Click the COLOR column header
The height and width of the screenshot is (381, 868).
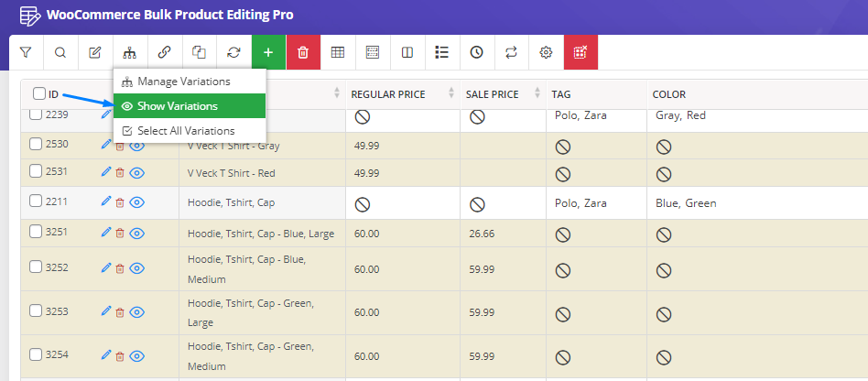pyautogui.click(x=669, y=94)
